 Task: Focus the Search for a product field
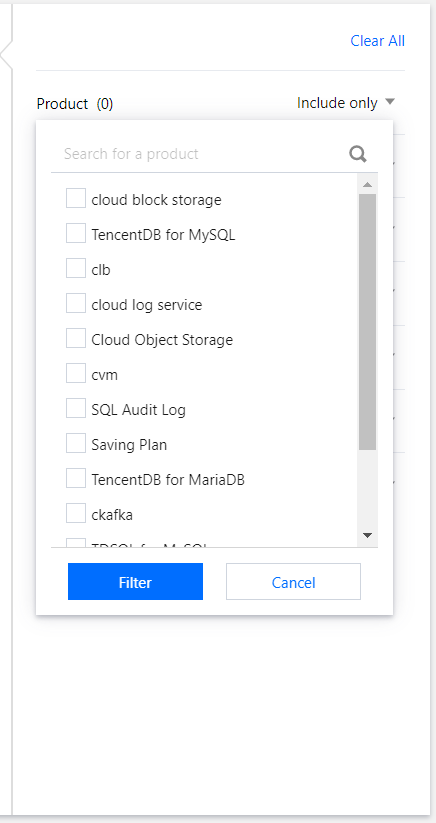pyautogui.click(x=199, y=154)
